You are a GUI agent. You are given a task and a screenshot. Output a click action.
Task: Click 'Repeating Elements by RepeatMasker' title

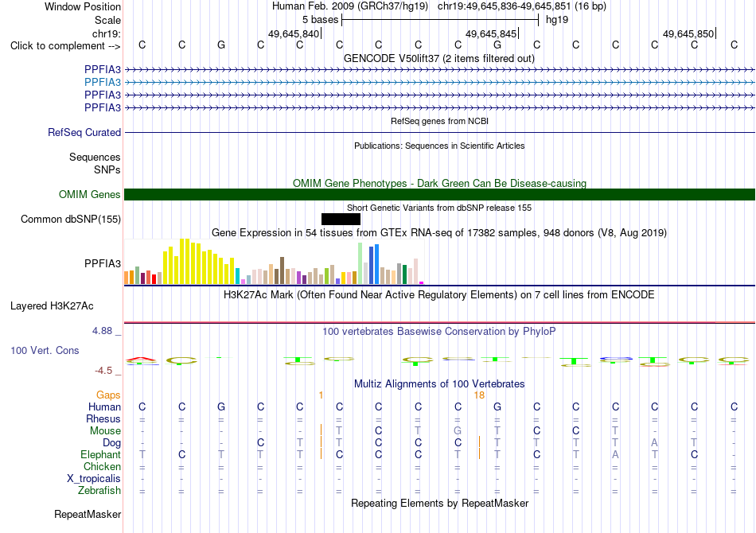click(x=439, y=504)
